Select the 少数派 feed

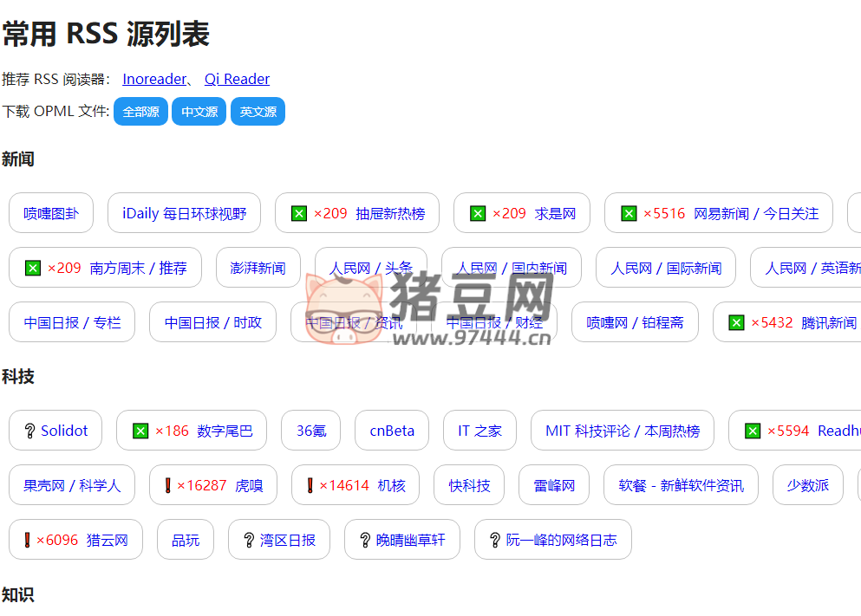(807, 485)
